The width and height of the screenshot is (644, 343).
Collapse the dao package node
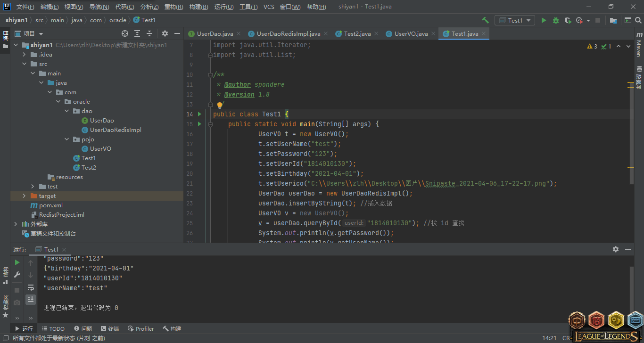click(67, 111)
